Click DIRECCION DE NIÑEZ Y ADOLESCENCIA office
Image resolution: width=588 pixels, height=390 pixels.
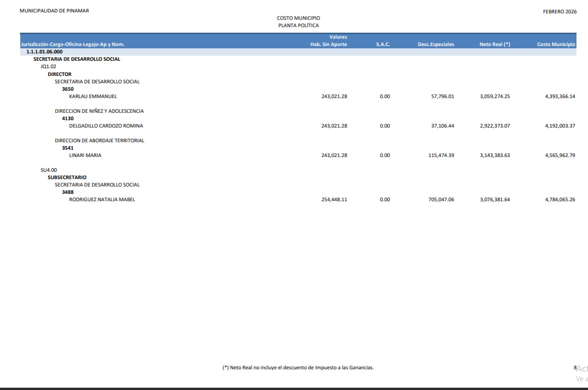coord(99,111)
